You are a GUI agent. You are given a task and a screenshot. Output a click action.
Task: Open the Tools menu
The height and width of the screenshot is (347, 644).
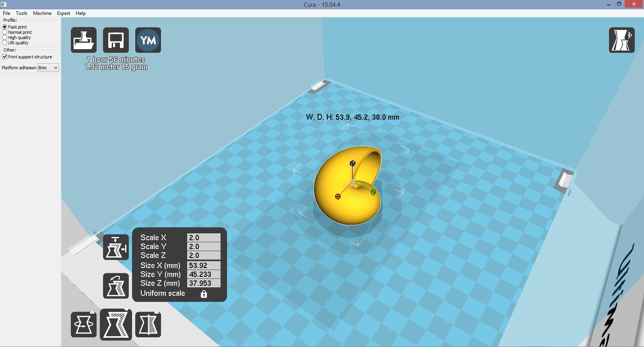(x=21, y=13)
